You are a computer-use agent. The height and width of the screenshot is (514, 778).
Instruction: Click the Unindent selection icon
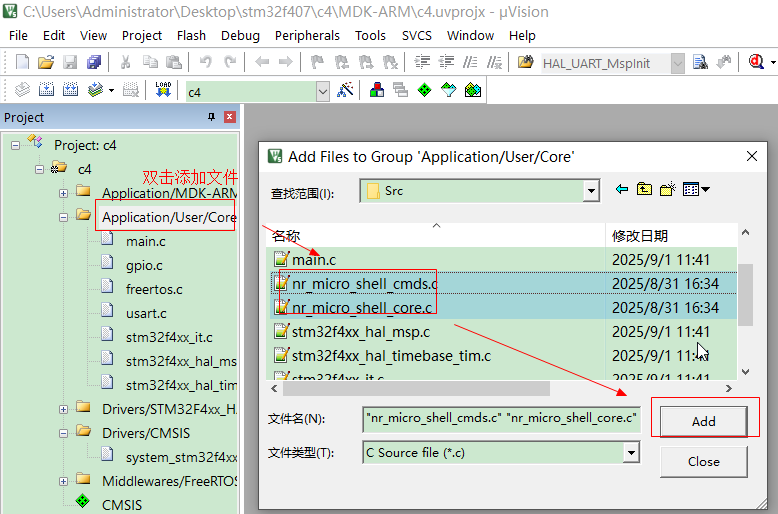click(x=447, y=63)
